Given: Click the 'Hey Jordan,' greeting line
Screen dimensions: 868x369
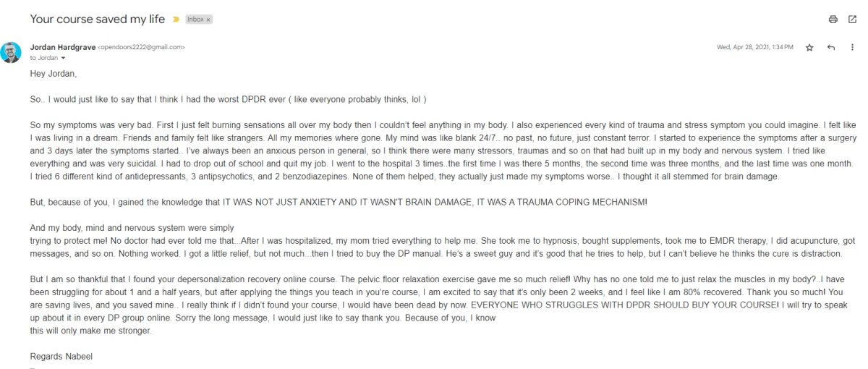Looking at the screenshot, I should pyautogui.click(x=54, y=74).
